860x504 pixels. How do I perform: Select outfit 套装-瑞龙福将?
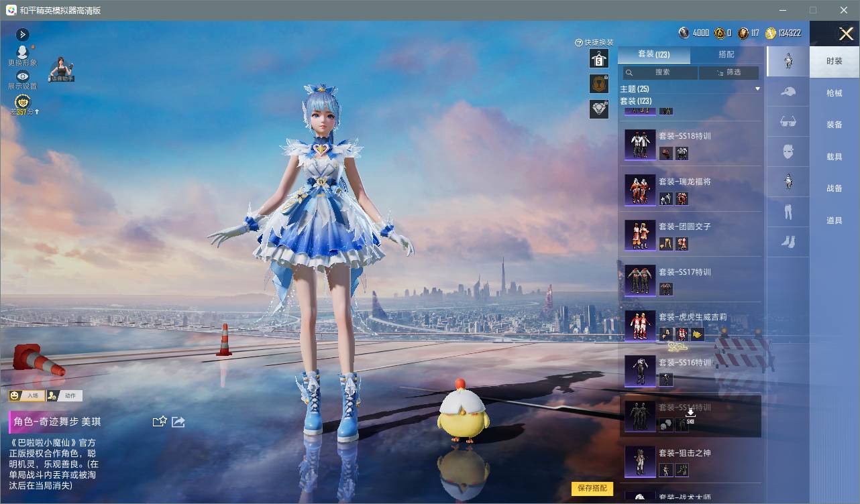pos(690,190)
